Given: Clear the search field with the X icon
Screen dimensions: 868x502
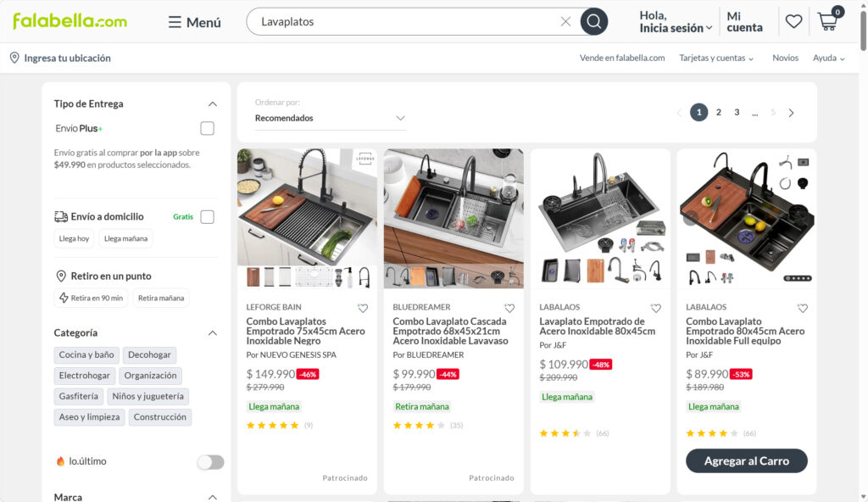Looking at the screenshot, I should [565, 21].
